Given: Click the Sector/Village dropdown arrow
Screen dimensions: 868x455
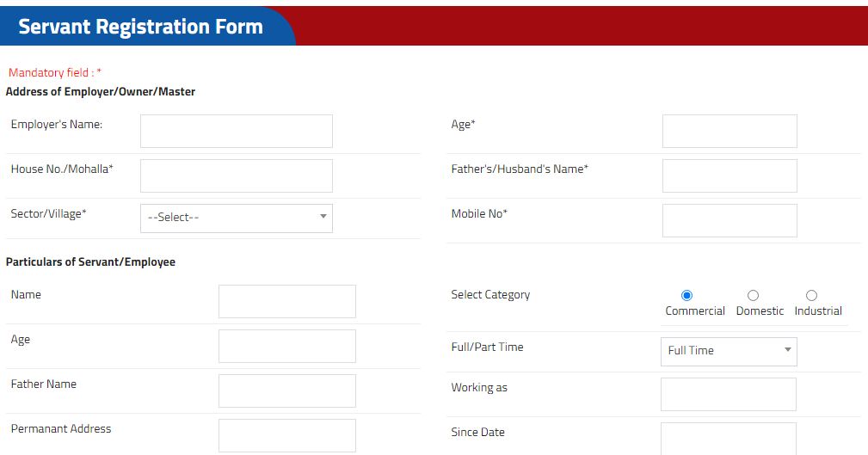Looking at the screenshot, I should point(323,218).
